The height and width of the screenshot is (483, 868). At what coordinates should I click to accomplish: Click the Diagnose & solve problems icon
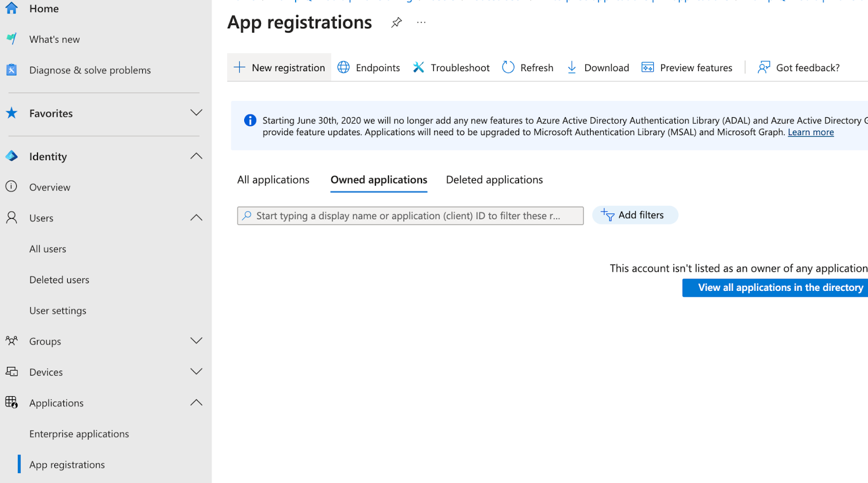pyautogui.click(x=11, y=70)
